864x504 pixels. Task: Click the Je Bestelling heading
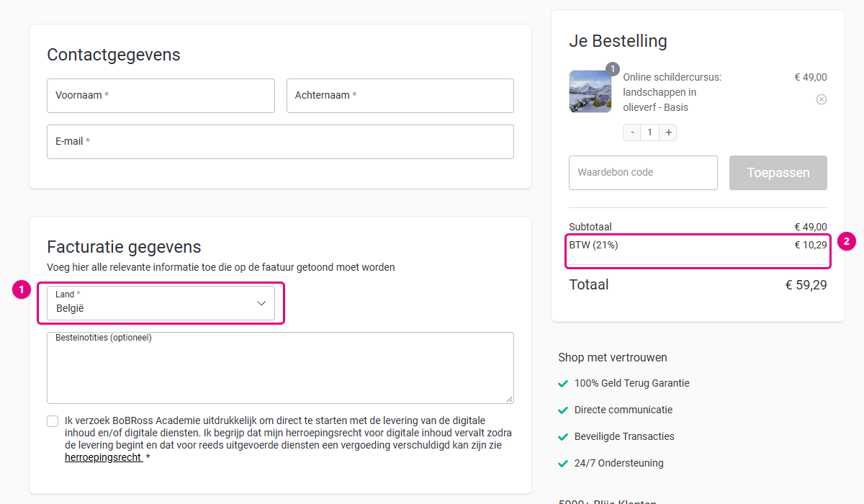coord(618,41)
